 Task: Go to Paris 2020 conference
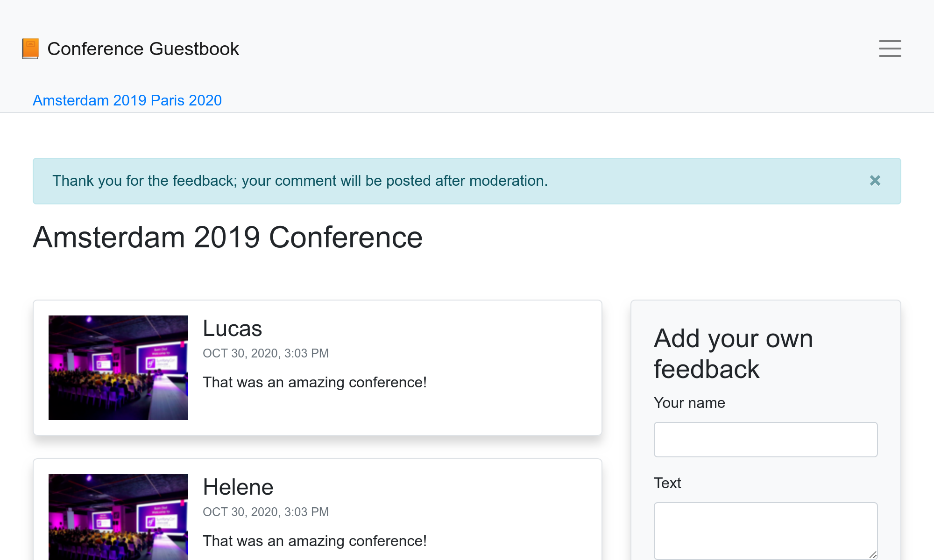click(x=186, y=100)
